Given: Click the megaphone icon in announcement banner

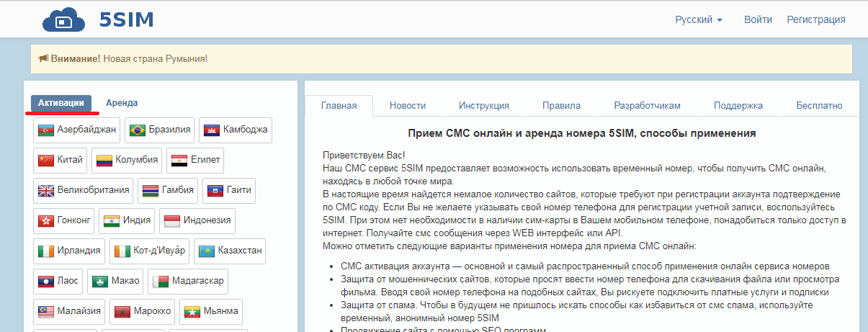Looking at the screenshot, I should [x=42, y=58].
